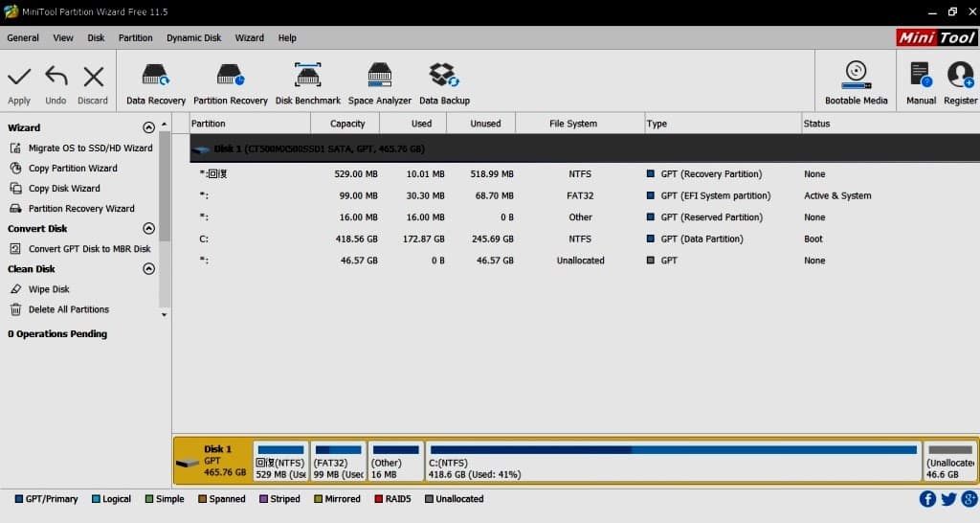Screen dimensions: 980x523
Task: Open the Partition menu
Action: pyautogui.click(x=135, y=38)
